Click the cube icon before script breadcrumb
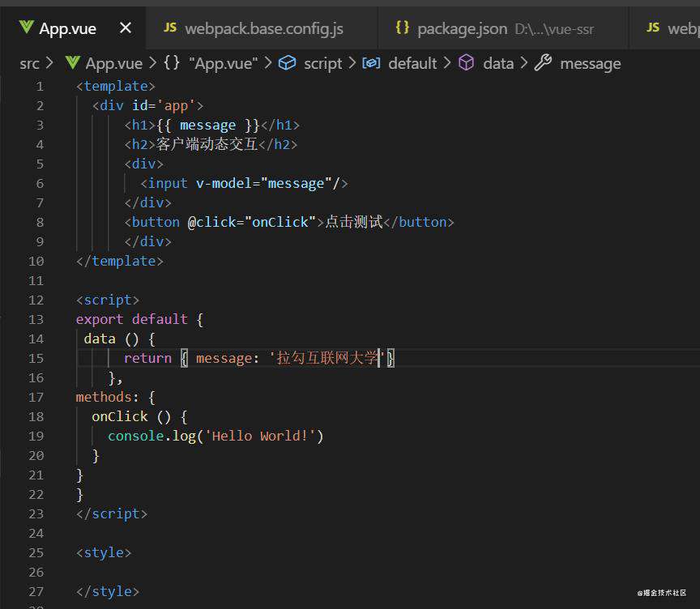The height and width of the screenshot is (609, 700). point(287,63)
